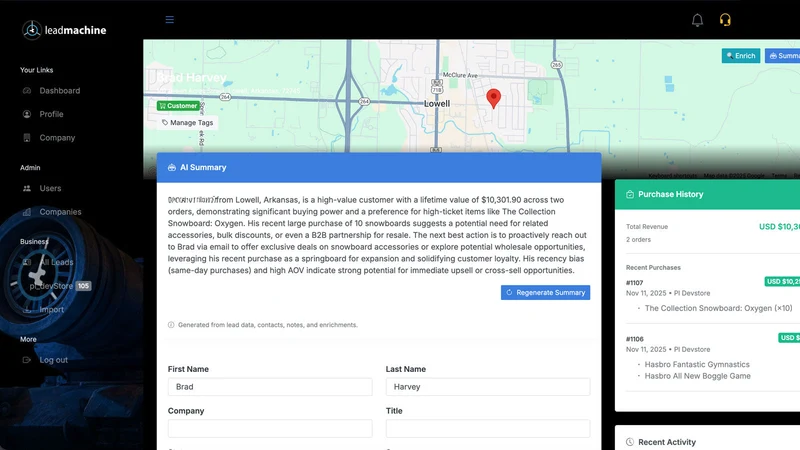Select order #1106
The width and height of the screenshot is (800, 450).
(x=634, y=339)
